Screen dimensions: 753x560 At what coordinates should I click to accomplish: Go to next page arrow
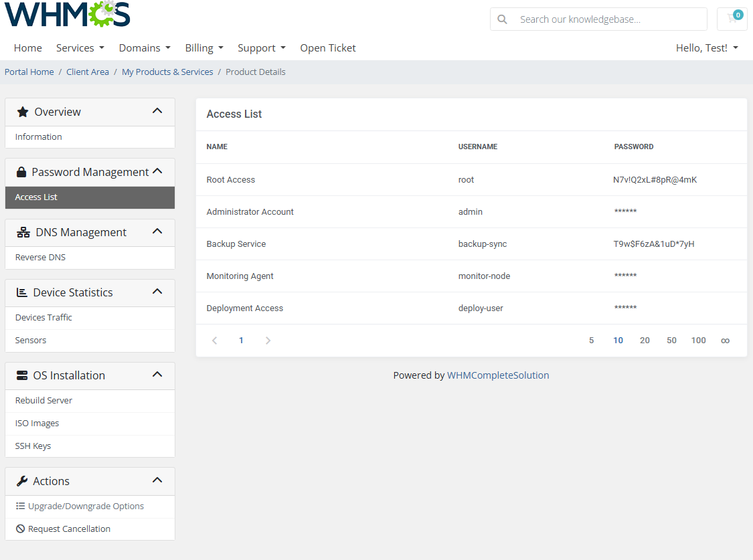(x=268, y=341)
